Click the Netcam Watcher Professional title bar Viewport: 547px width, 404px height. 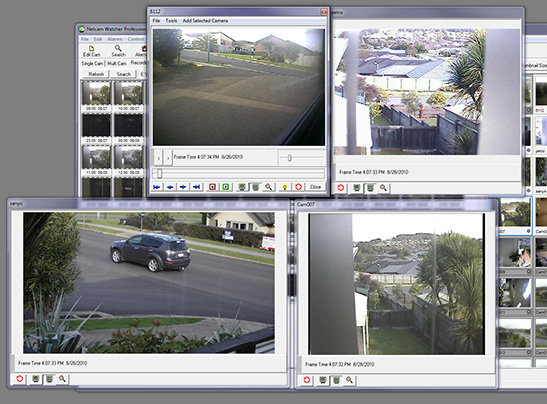[x=112, y=29]
